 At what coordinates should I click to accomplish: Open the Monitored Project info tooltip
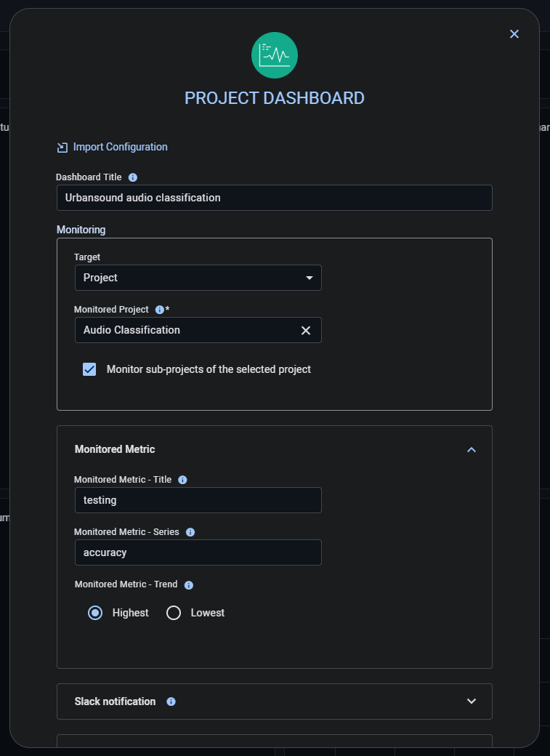coord(159,309)
